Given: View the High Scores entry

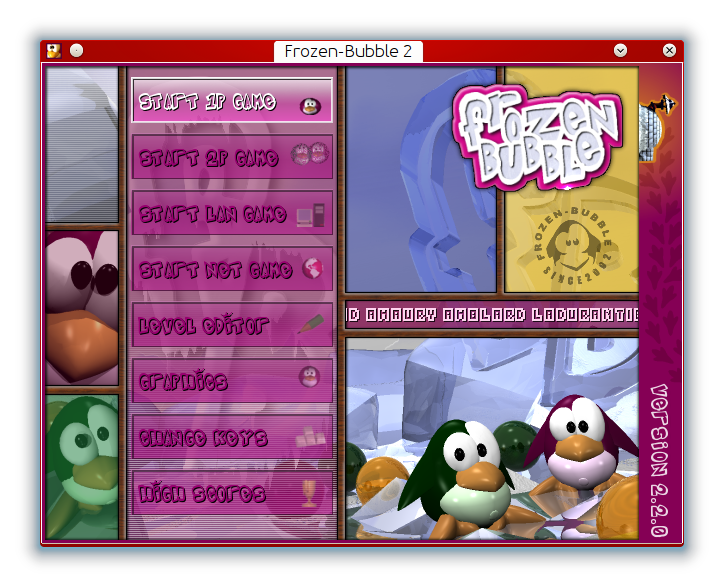Looking at the screenshot, I should [232, 493].
